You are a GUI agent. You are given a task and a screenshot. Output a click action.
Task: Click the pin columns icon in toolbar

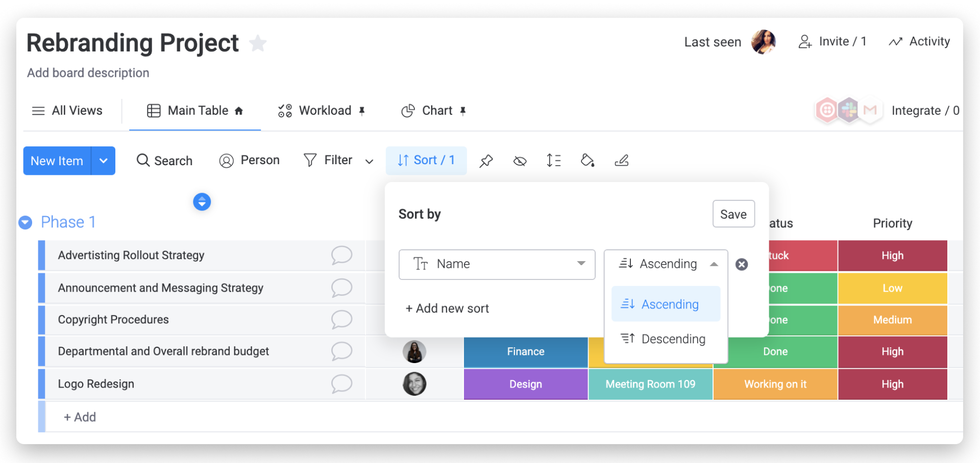486,161
